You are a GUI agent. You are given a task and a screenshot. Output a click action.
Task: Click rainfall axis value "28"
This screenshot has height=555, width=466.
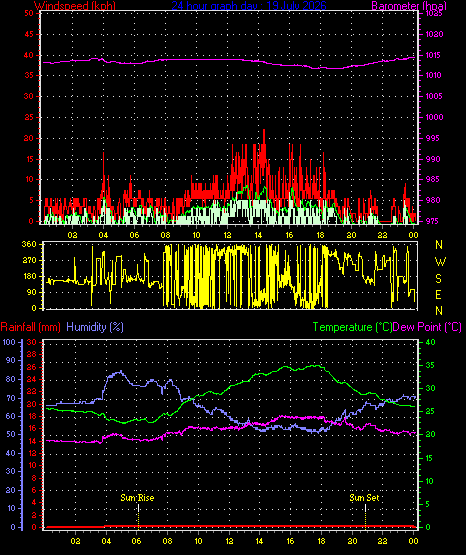pyautogui.click(x=32, y=354)
